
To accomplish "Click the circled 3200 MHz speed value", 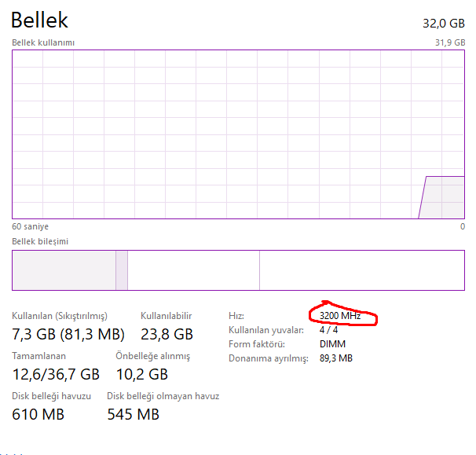I will click(340, 316).
